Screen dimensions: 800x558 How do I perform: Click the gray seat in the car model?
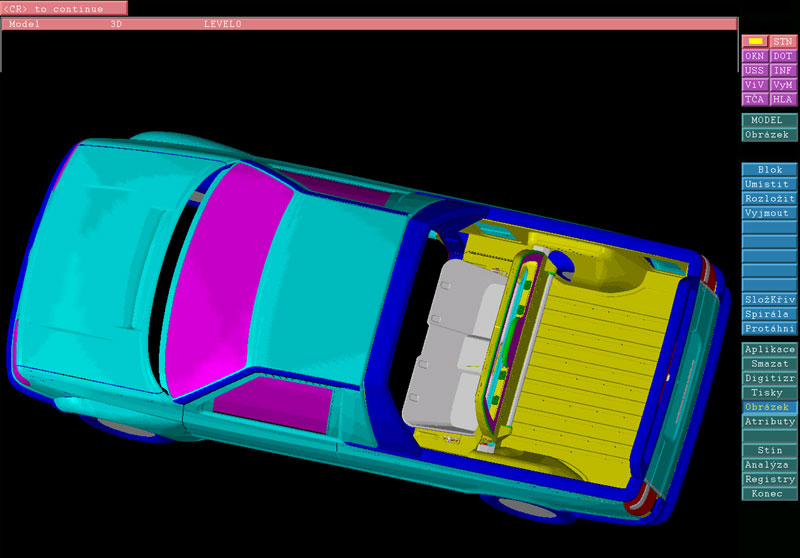tap(454, 347)
